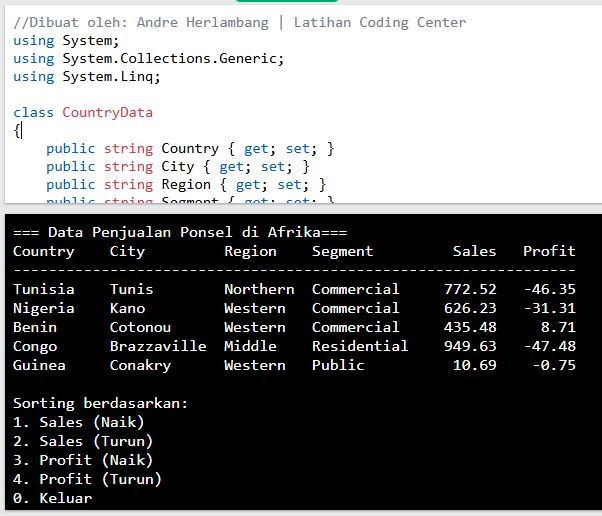Click the comment line mentioning Andre Herlambang
Screen dimensions: 602x516
point(240,22)
